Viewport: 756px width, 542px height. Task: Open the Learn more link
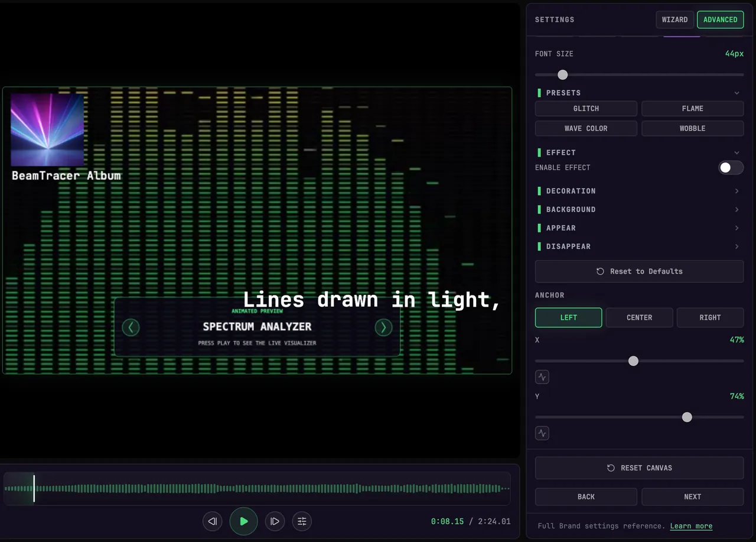click(691, 526)
